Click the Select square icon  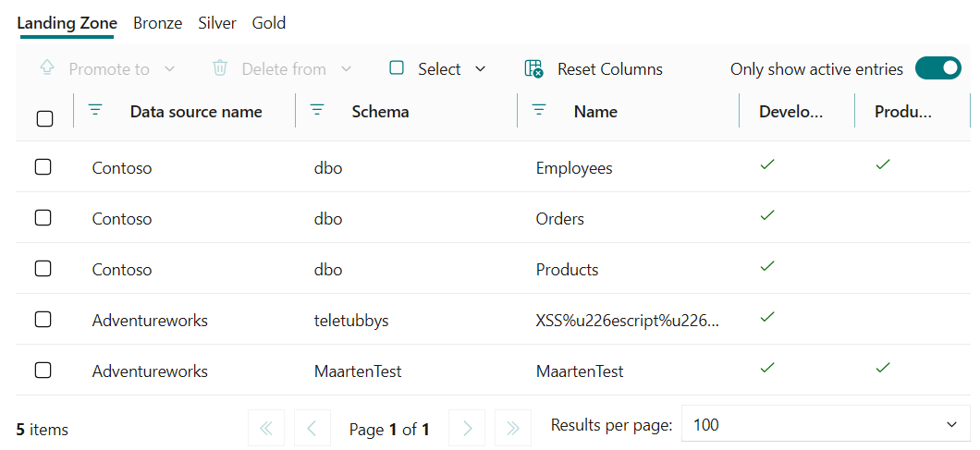coord(397,68)
